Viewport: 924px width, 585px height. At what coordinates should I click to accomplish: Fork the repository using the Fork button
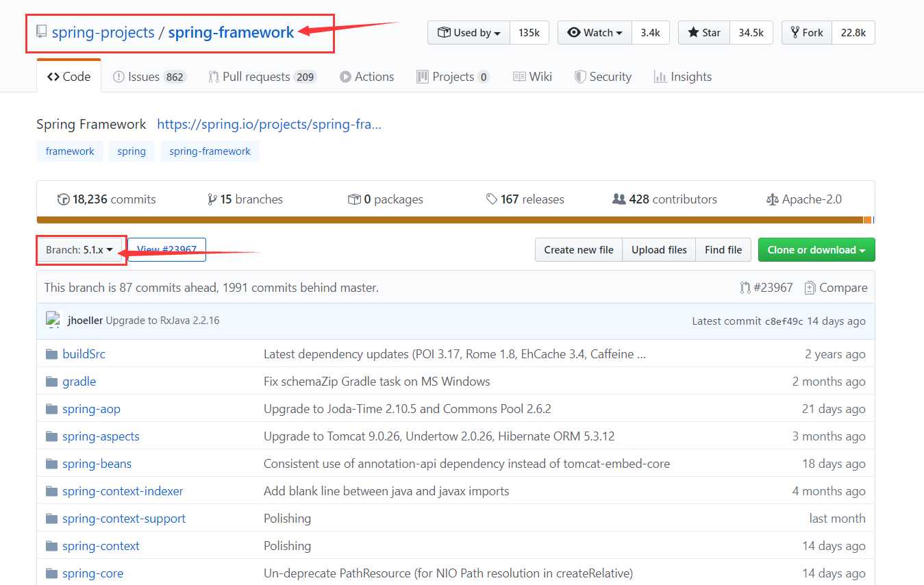(x=807, y=33)
